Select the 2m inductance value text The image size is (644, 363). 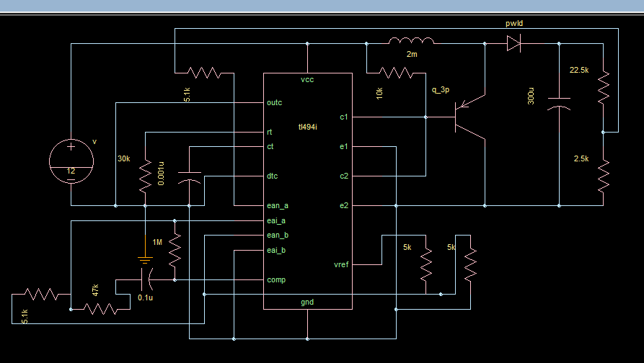[x=412, y=54]
